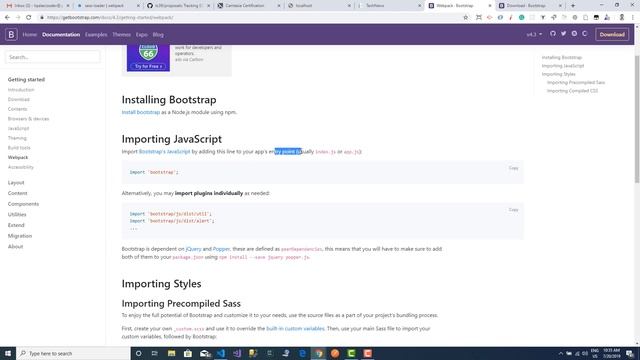Click the built-in custom variables link

pos(296,329)
